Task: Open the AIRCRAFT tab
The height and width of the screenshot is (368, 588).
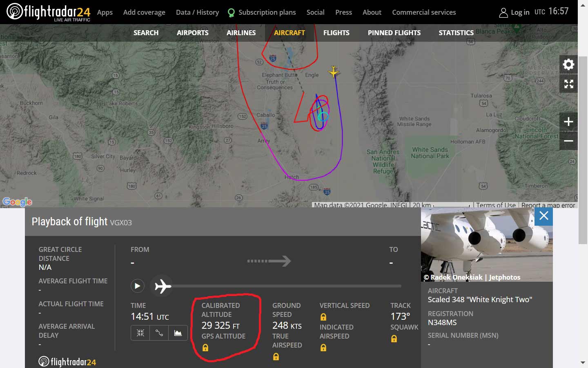Action: pos(290,33)
